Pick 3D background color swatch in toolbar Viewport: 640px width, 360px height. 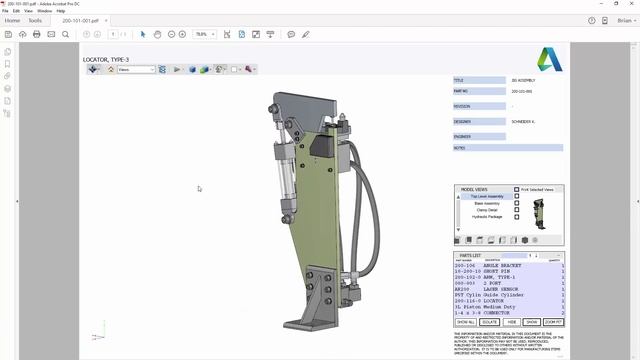(x=234, y=69)
